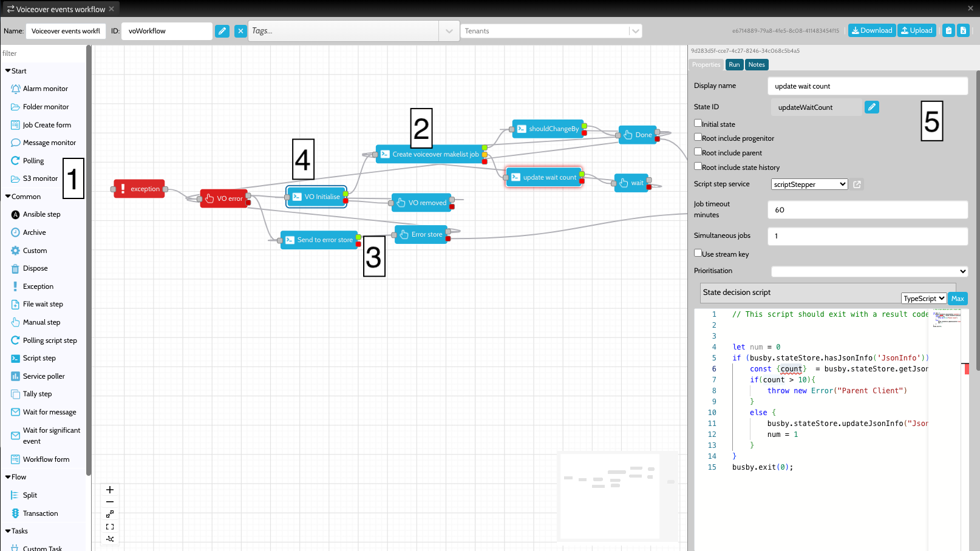
Task: Switch to the Run tab
Action: pyautogui.click(x=734, y=65)
